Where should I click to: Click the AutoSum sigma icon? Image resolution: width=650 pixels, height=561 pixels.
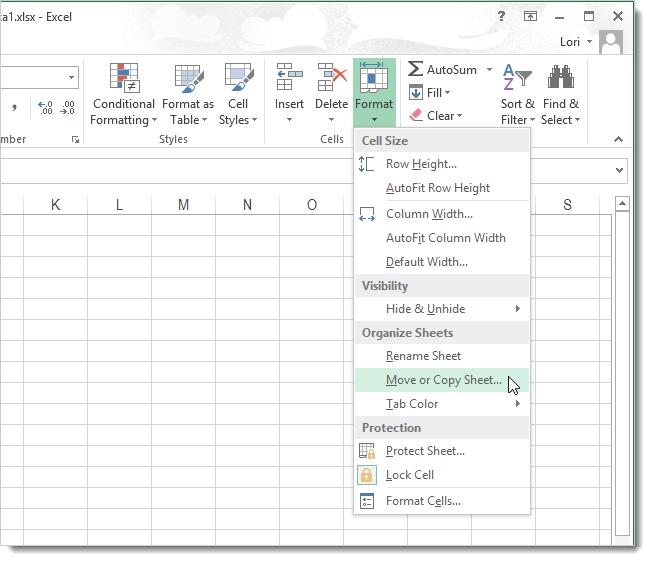[415, 69]
